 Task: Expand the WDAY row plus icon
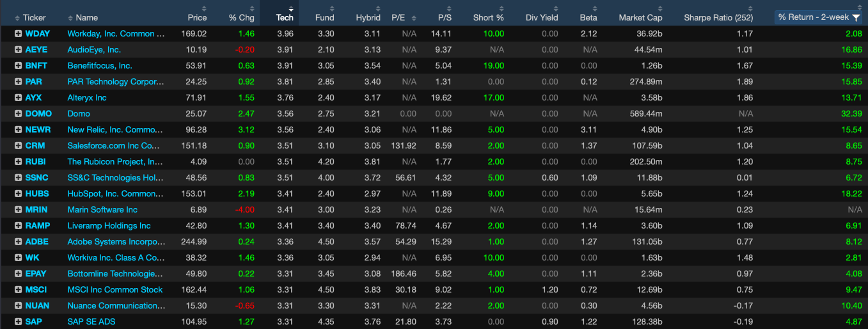tap(18, 33)
